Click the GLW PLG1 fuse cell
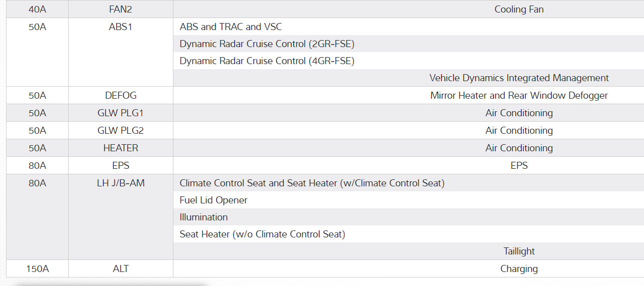 click(x=120, y=113)
